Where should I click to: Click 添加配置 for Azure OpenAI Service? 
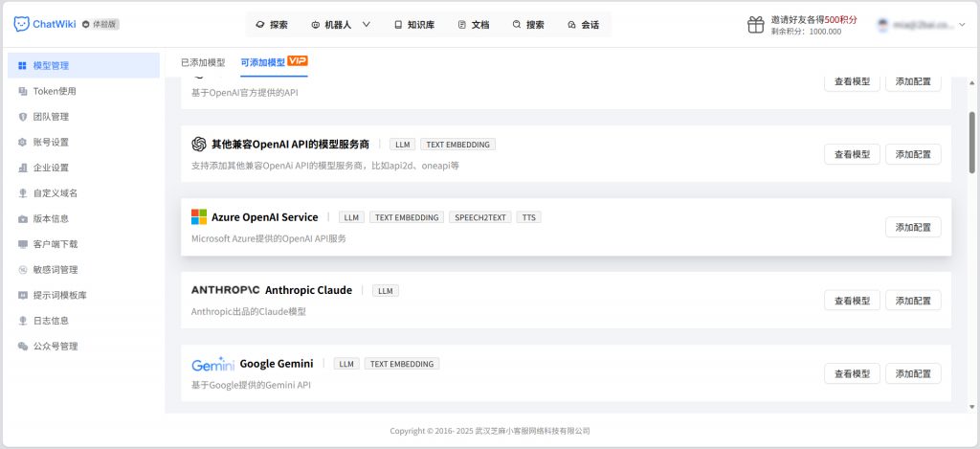913,227
